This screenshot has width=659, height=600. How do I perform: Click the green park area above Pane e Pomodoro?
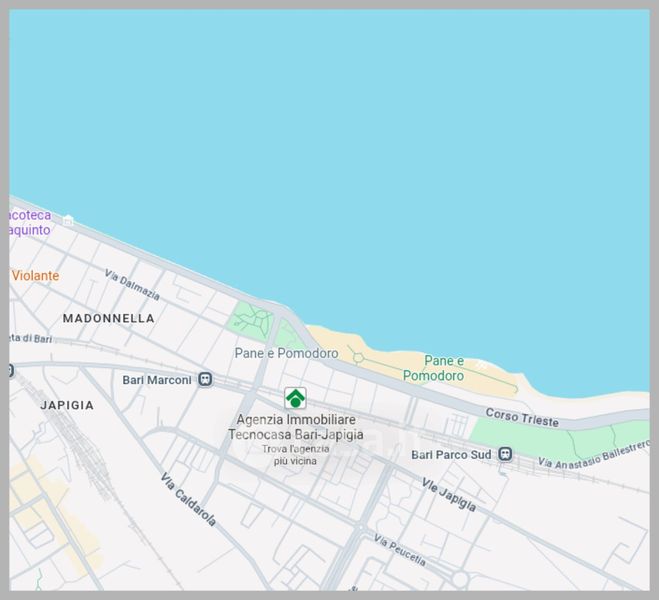[250, 321]
